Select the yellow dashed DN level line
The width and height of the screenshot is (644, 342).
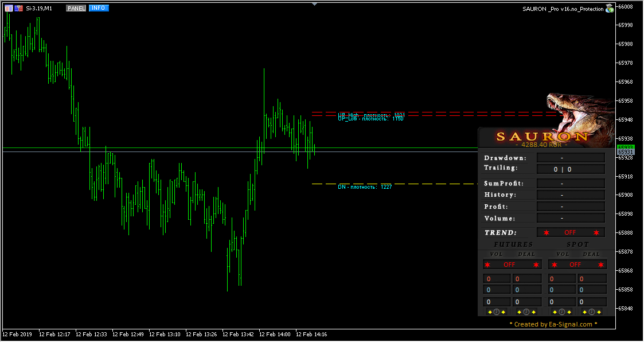(x=395, y=184)
